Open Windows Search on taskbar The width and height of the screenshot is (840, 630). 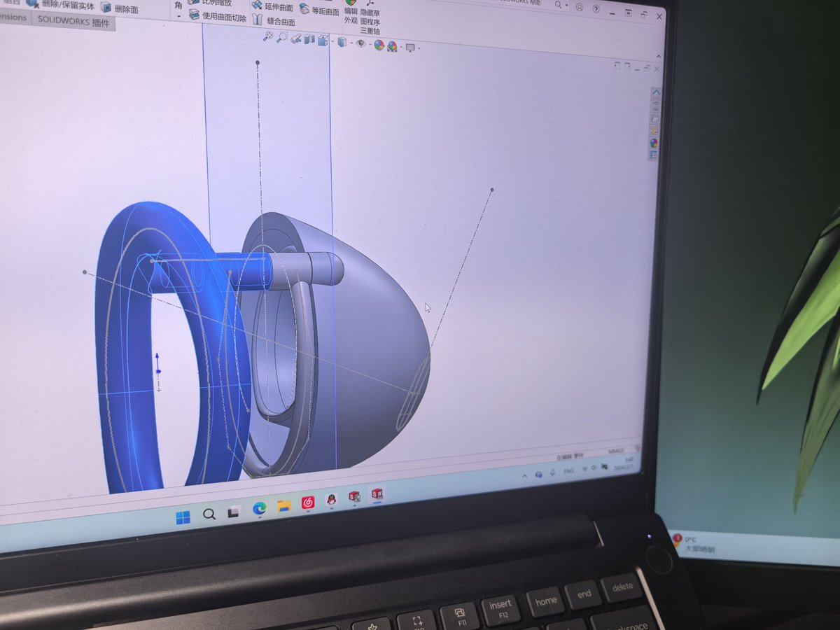pos(209,514)
